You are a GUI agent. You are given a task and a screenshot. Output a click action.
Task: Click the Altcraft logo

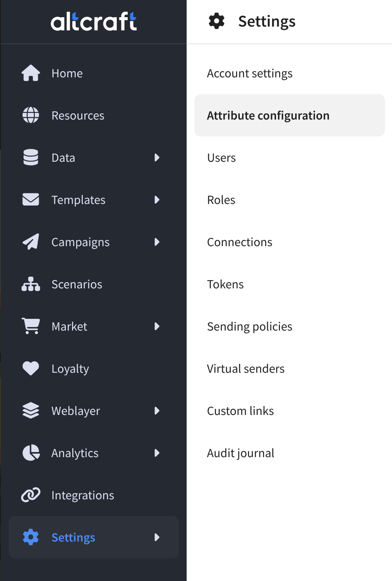click(94, 21)
